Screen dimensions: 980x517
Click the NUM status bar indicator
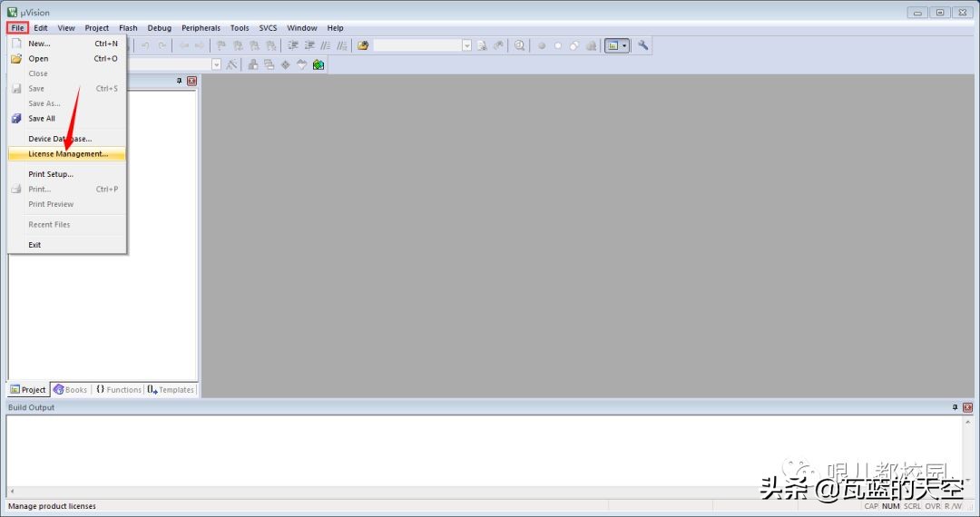pyautogui.click(x=891, y=506)
